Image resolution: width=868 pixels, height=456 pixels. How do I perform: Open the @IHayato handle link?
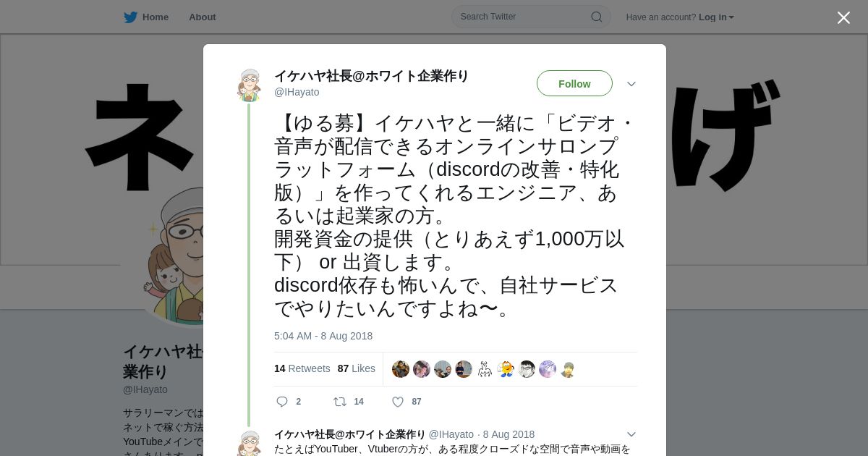[x=297, y=92]
